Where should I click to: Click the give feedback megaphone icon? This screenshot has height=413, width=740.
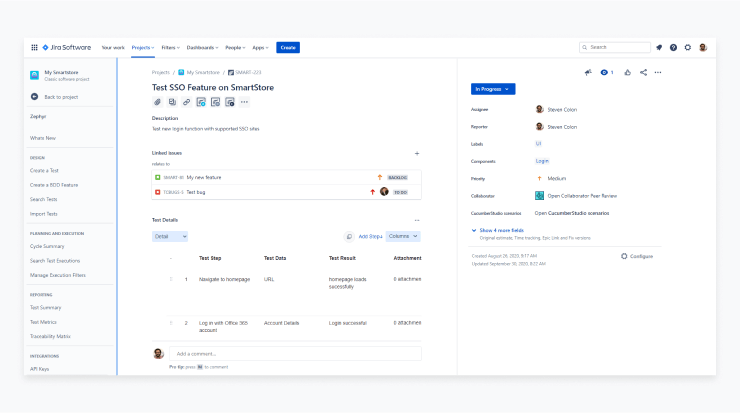[588, 72]
